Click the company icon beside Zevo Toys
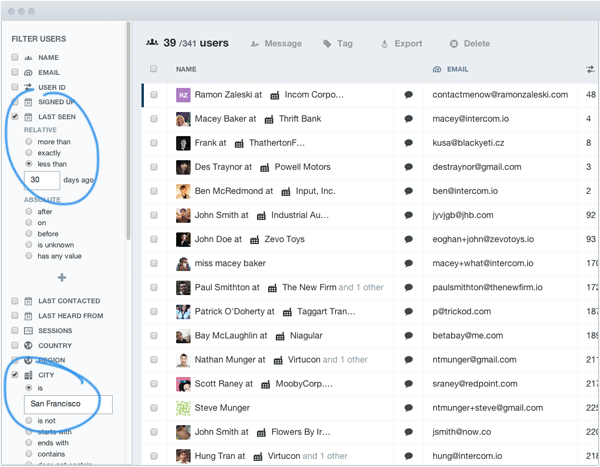The height and width of the screenshot is (467, 600). point(254,240)
